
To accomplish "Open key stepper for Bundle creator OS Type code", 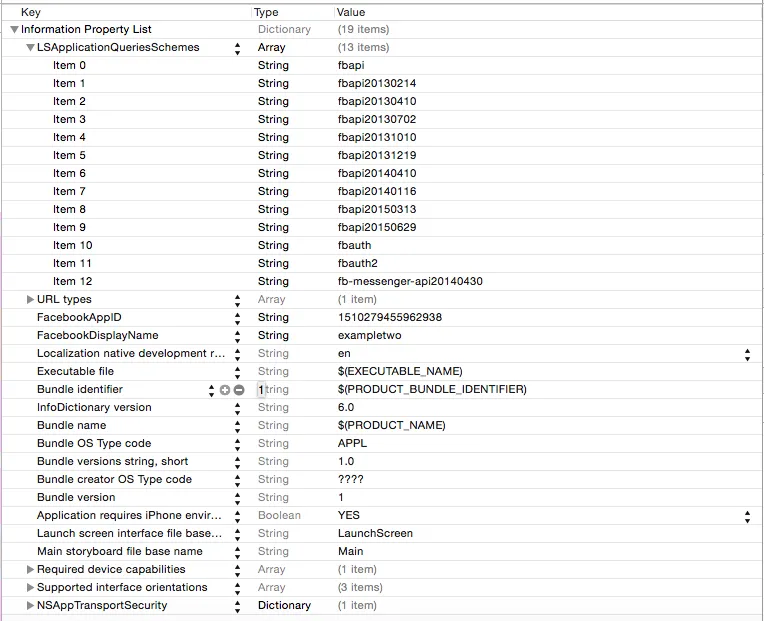I will tap(237, 480).
